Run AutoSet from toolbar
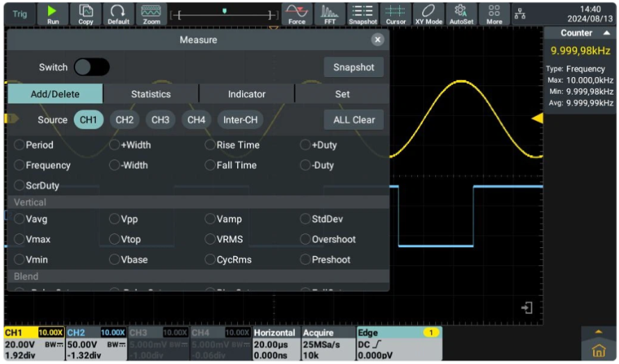Screen dimensions: 619x364 460,13
